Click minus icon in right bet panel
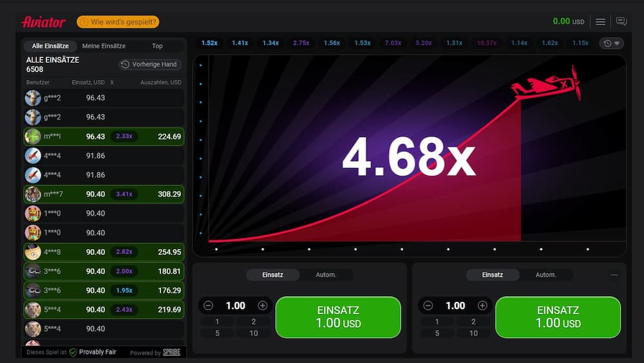 click(428, 306)
